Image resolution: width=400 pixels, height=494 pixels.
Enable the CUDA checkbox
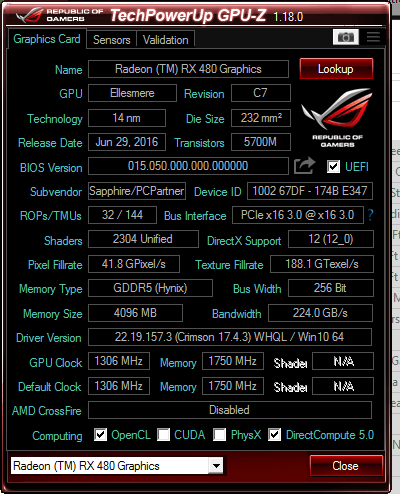pyautogui.click(x=163, y=435)
